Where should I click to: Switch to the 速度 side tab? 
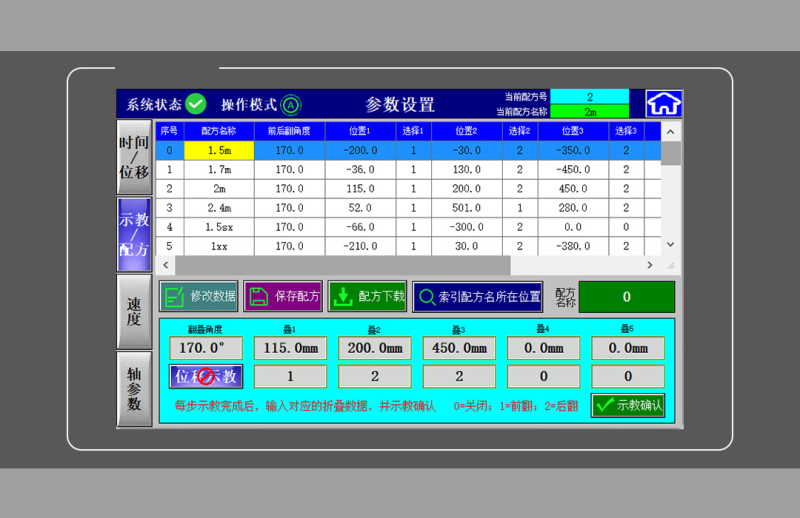tap(134, 311)
